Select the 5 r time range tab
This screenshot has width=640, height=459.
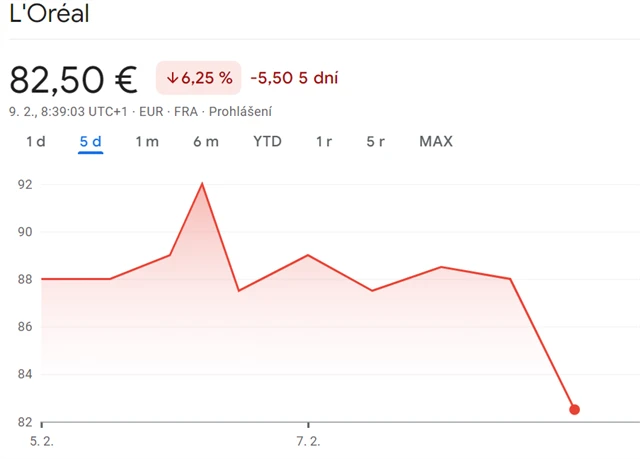[376, 142]
